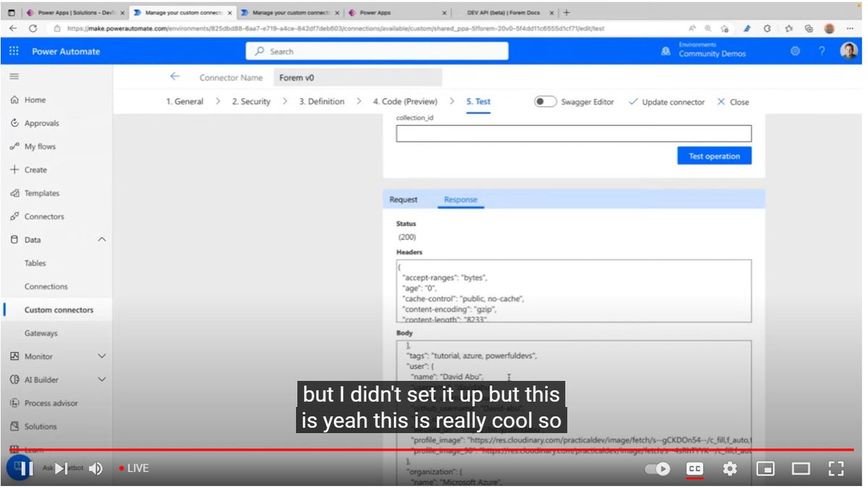
Task: Click the collection_id input field
Action: (574, 133)
